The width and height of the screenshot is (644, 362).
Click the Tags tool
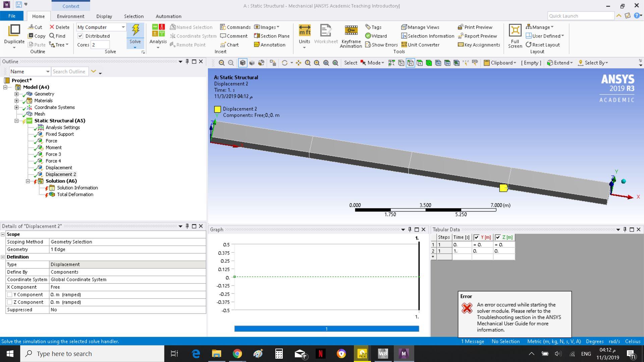(x=373, y=27)
